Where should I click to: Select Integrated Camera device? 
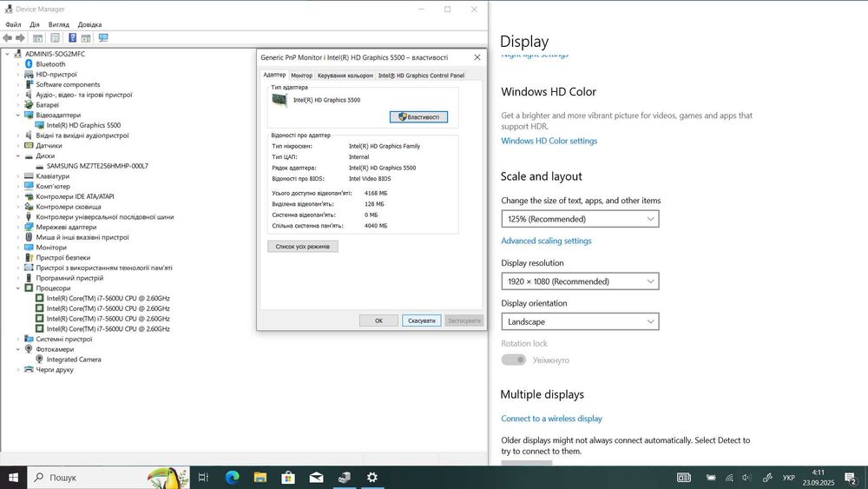coord(74,360)
